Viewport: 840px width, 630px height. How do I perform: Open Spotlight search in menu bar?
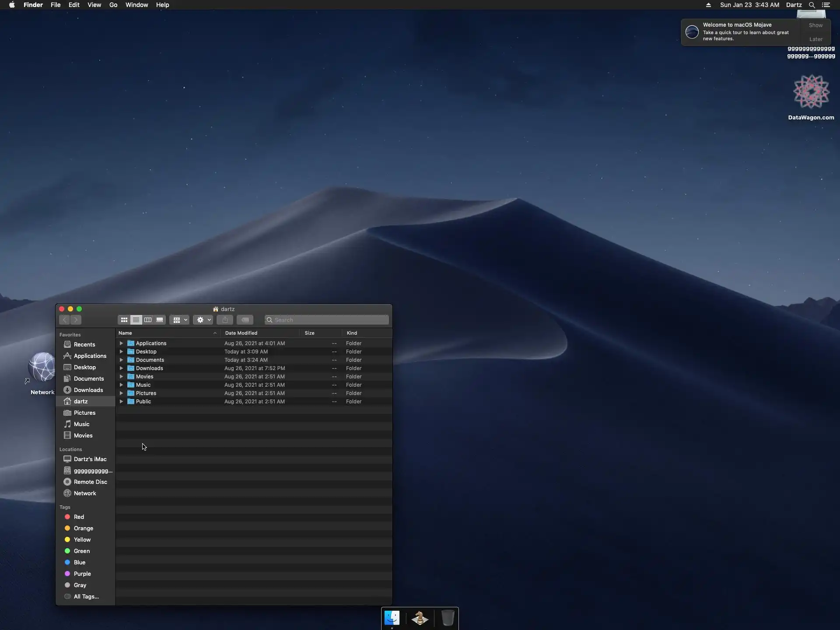pos(812,5)
